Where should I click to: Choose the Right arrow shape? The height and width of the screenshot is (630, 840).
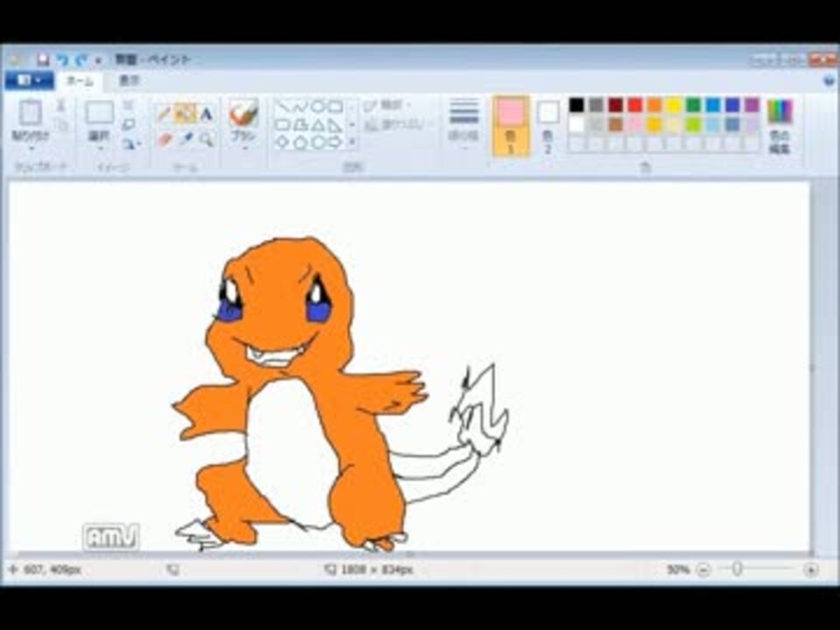(x=335, y=143)
